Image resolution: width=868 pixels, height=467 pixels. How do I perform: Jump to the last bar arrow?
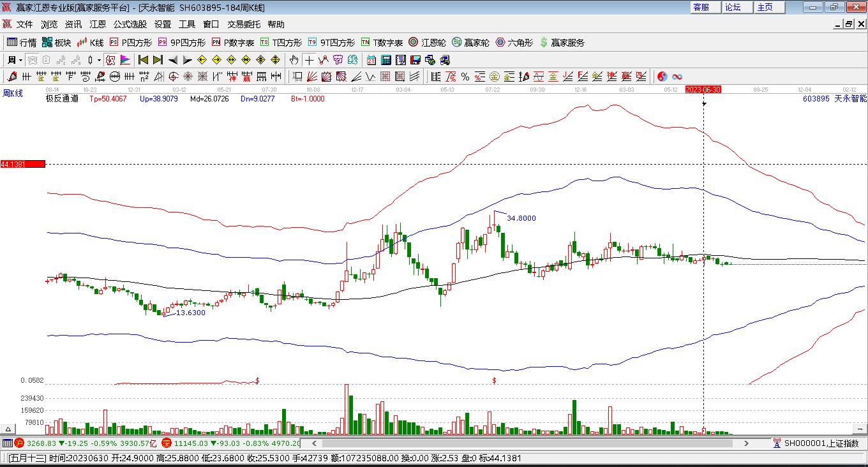click(x=158, y=60)
